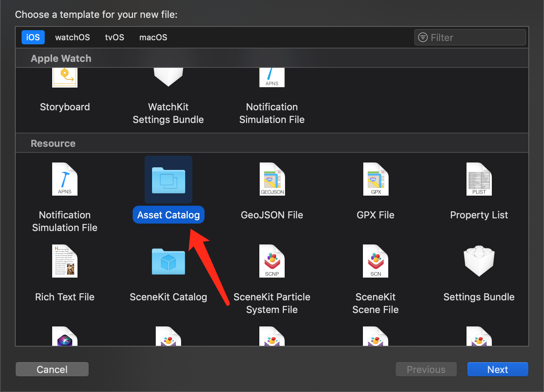Select the SceneKit Catalog folder icon
Image resolution: width=544 pixels, height=392 pixels.
[x=168, y=262]
